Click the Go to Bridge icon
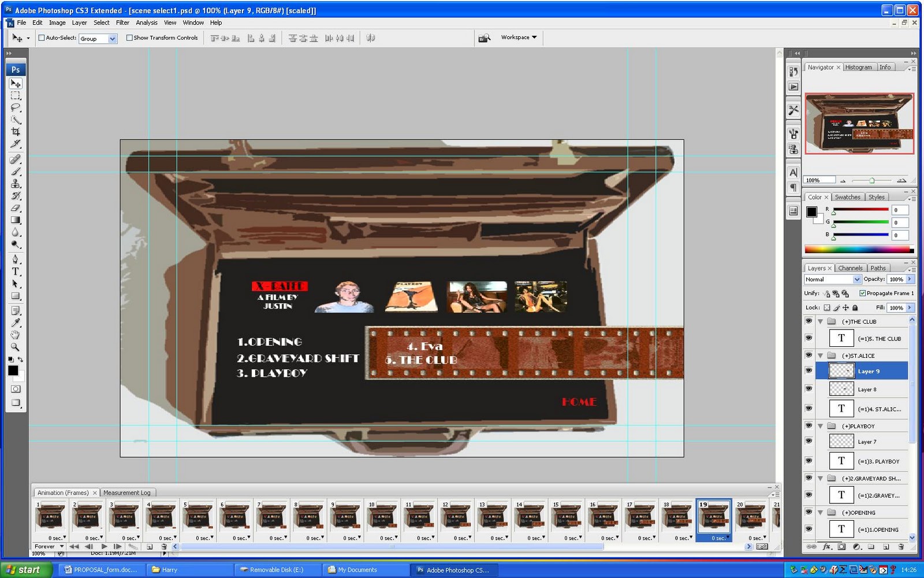 485,38
